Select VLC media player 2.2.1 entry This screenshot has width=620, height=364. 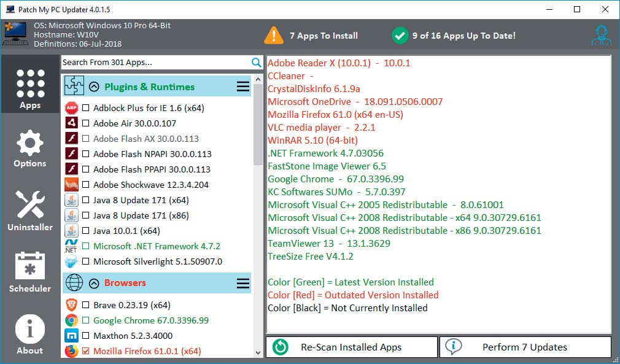tap(322, 127)
